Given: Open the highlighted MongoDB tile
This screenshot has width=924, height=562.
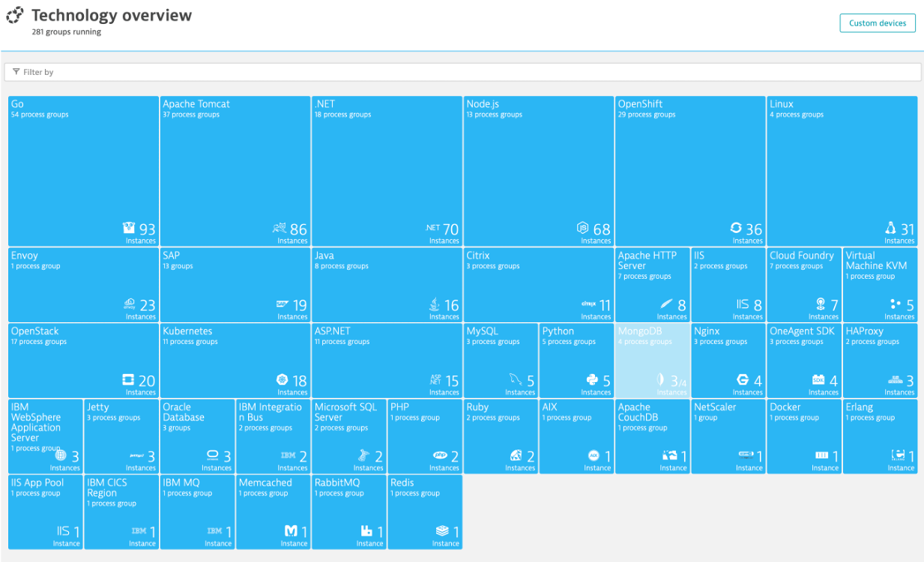Looking at the screenshot, I should click(652, 360).
